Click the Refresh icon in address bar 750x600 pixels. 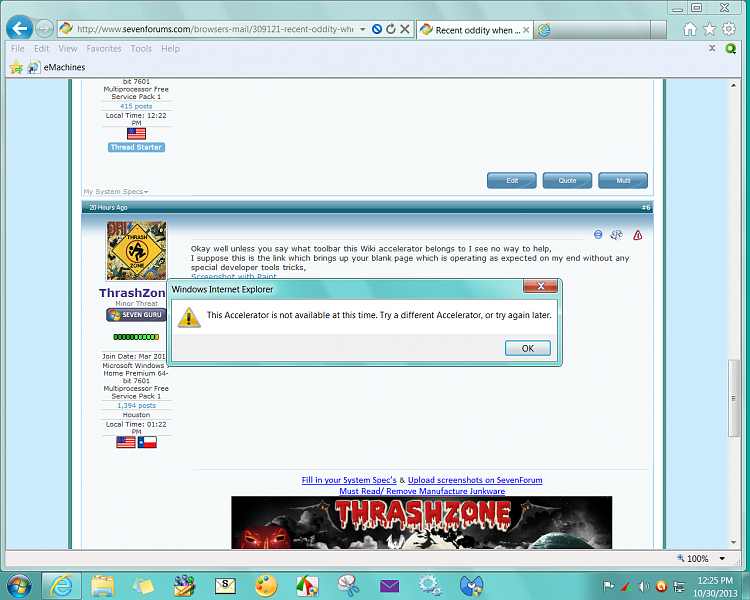pyautogui.click(x=391, y=29)
